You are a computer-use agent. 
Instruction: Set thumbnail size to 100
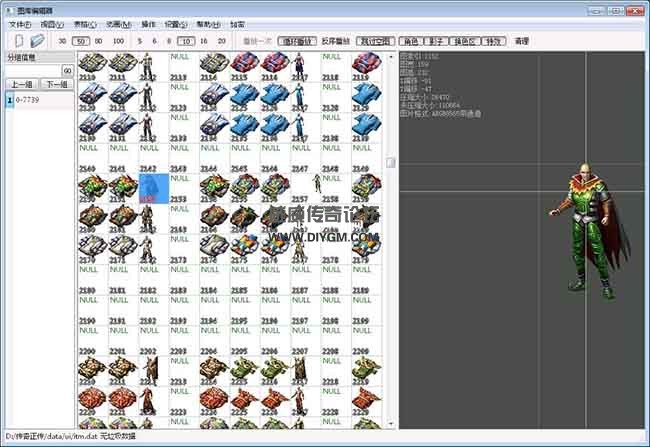tap(119, 41)
